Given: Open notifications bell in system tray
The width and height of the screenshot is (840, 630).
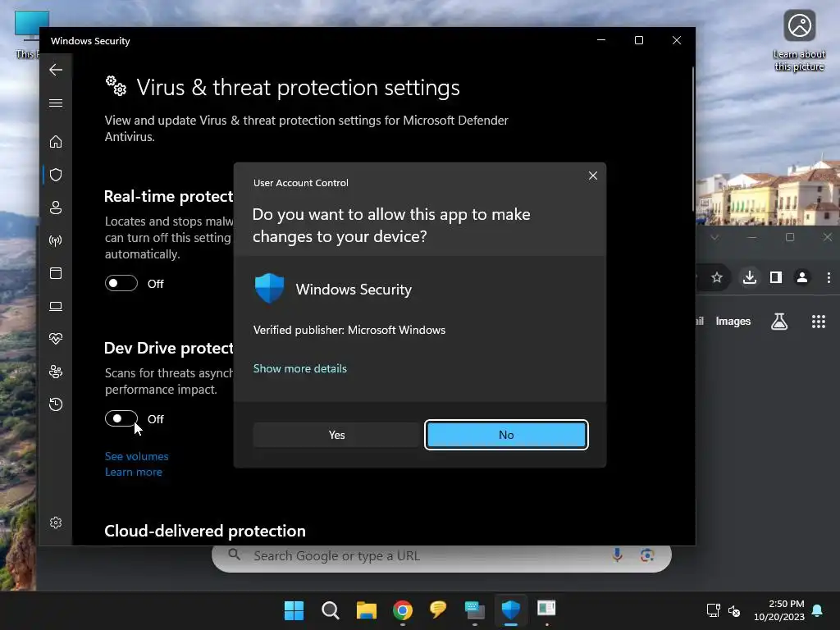Looking at the screenshot, I should (818, 610).
